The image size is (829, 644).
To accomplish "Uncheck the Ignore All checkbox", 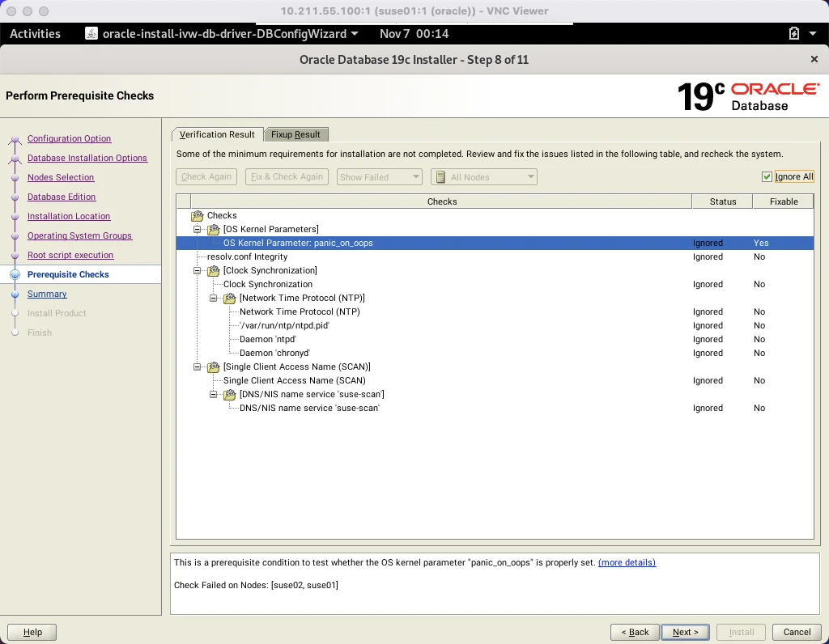I will 767,176.
